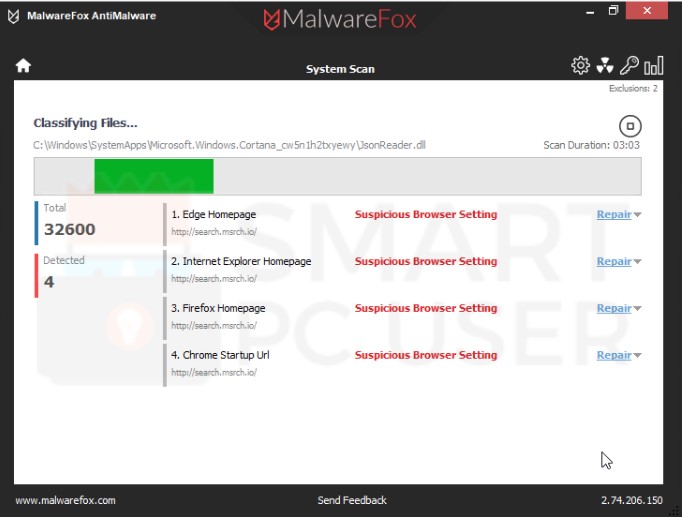Click the 'Exclusions: 2' label
The width and height of the screenshot is (682, 517).
click(x=633, y=89)
